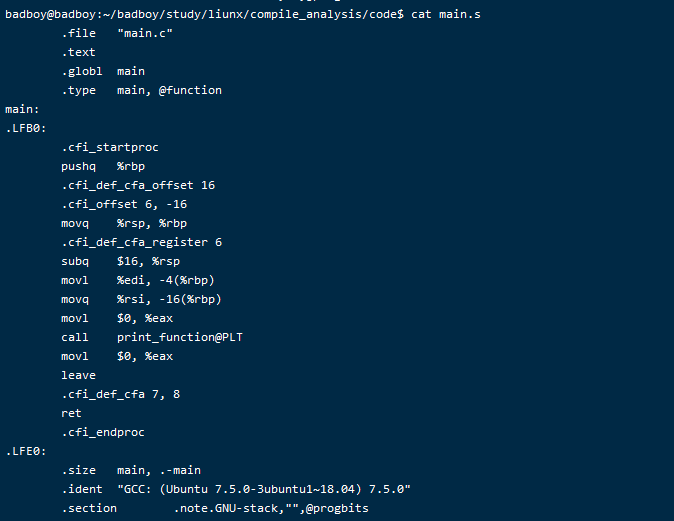
Task: Click the shell prompt 'badboy@badboy' text
Action: point(52,14)
